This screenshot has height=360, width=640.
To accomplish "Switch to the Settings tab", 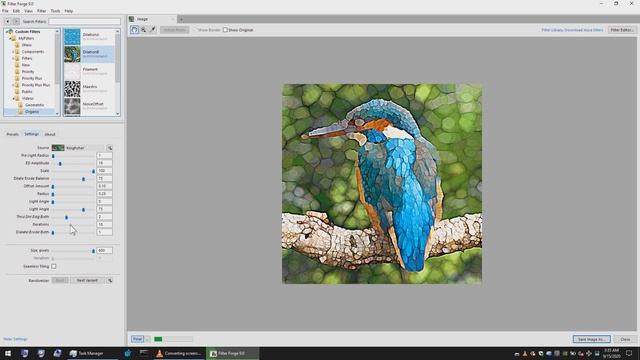I will click(x=31, y=134).
